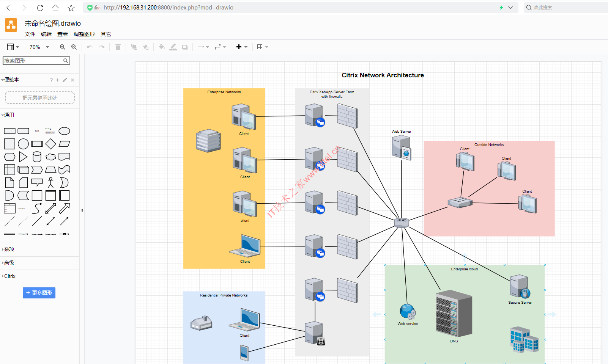The image size is (608, 364).
Task: Select the rectangle shape in the palette
Action: (x=9, y=131)
